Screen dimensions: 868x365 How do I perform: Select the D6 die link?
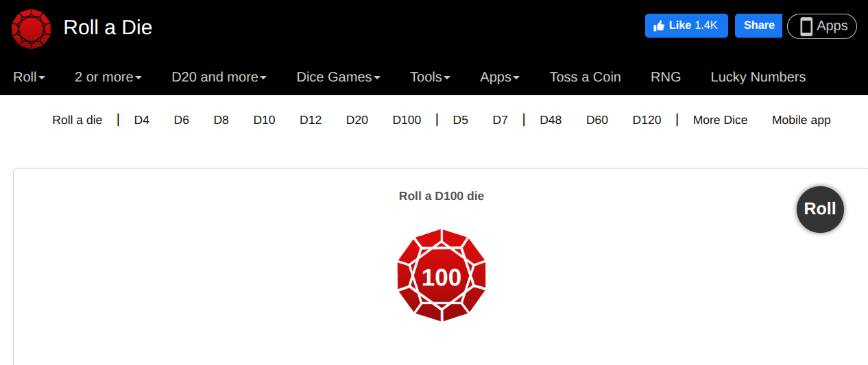(x=181, y=120)
